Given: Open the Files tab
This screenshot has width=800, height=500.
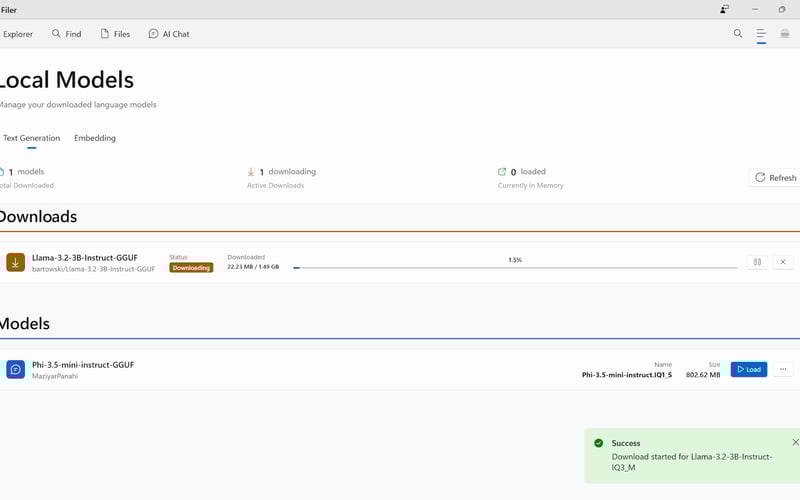Looking at the screenshot, I should (115, 34).
